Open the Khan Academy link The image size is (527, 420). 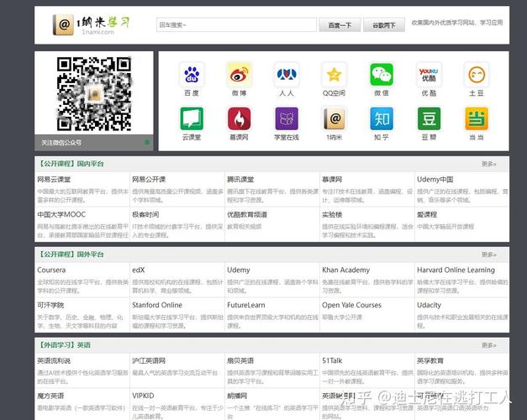pyautogui.click(x=345, y=270)
